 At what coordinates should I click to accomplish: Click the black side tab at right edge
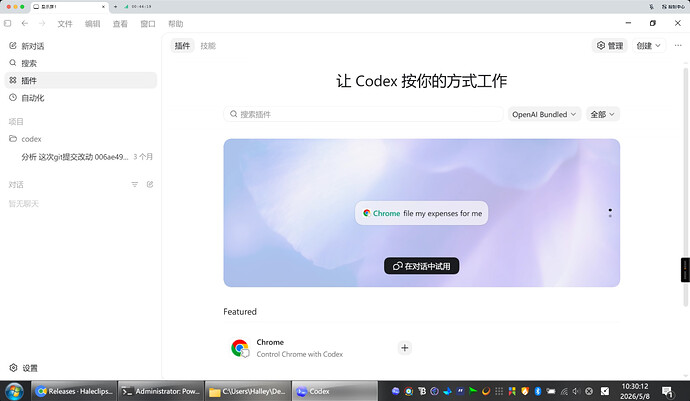(x=685, y=269)
